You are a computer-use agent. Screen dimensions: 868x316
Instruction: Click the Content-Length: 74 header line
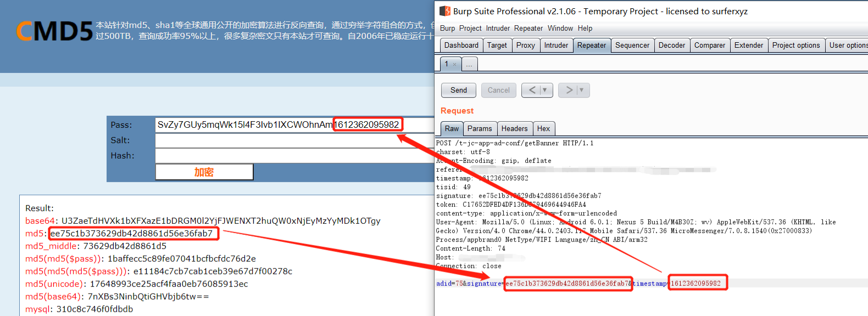click(x=471, y=249)
